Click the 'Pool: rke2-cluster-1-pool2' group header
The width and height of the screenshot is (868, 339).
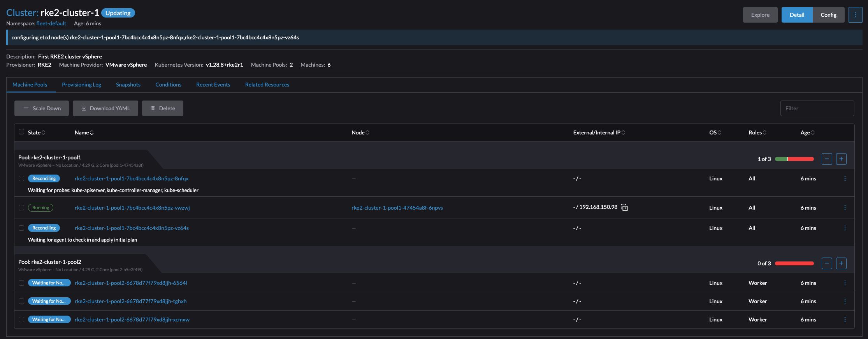pyautogui.click(x=50, y=262)
